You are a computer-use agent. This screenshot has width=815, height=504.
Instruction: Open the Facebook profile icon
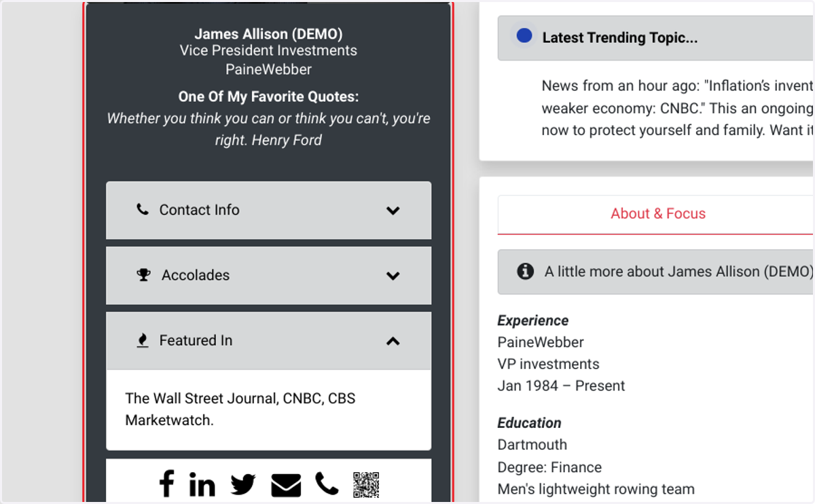(x=166, y=484)
